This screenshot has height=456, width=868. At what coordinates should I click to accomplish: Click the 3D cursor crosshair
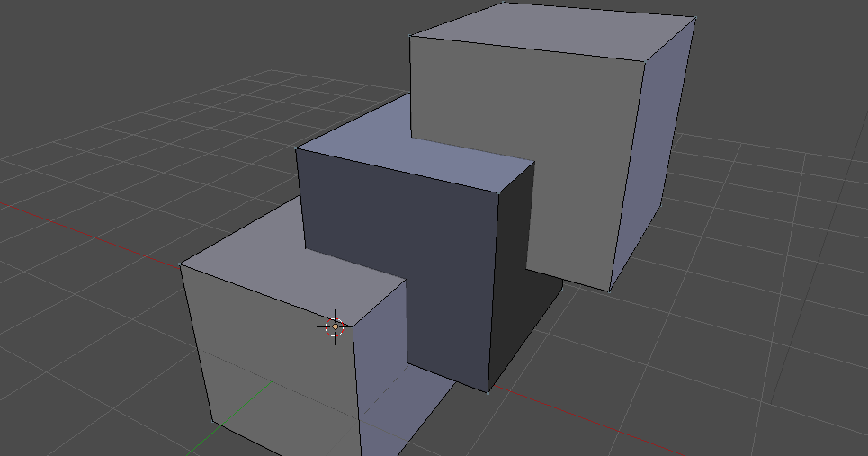click(x=335, y=327)
